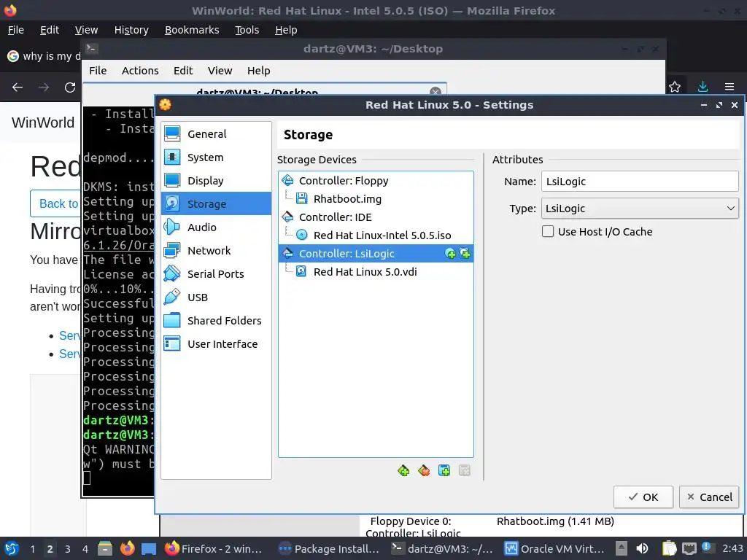Switch to workspace 3 in pager
Image resolution: width=747 pixels, height=560 pixels.
click(68, 548)
